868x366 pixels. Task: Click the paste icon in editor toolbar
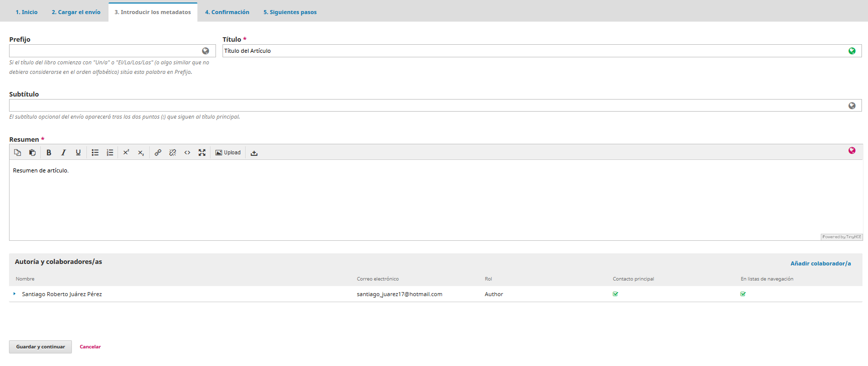pos(32,153)
